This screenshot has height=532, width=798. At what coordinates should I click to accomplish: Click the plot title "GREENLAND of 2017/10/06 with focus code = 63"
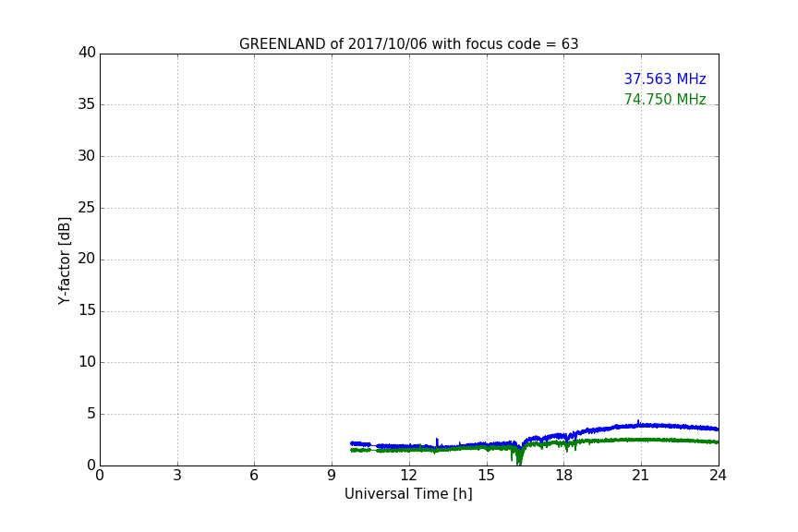(x=408, y=44)
